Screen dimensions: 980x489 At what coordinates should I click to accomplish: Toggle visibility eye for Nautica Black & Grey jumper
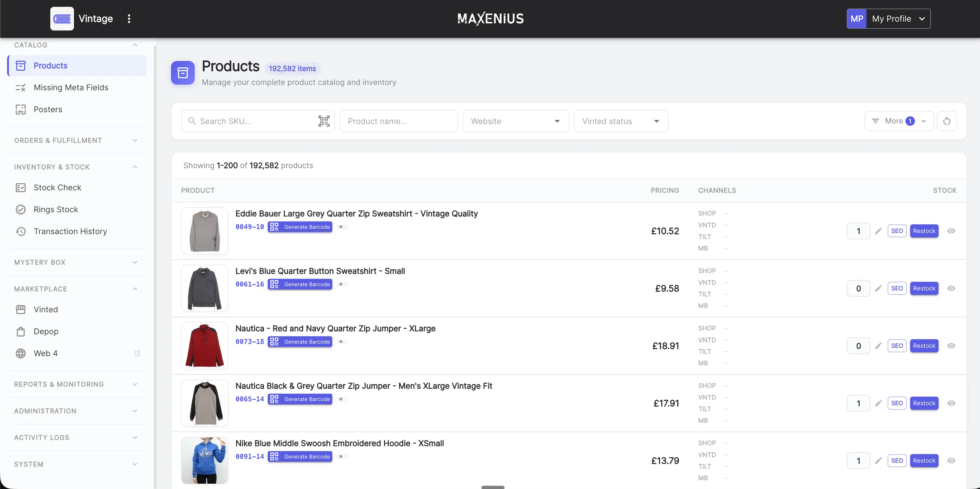(x=951, y=403)
